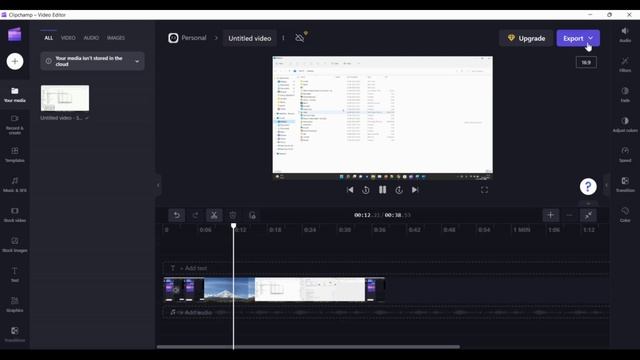The width and height of the screenshot is (640, 360).
Task: Open the Clipchamp home logo
Action: pyautogui.click(x=15, y=35)
